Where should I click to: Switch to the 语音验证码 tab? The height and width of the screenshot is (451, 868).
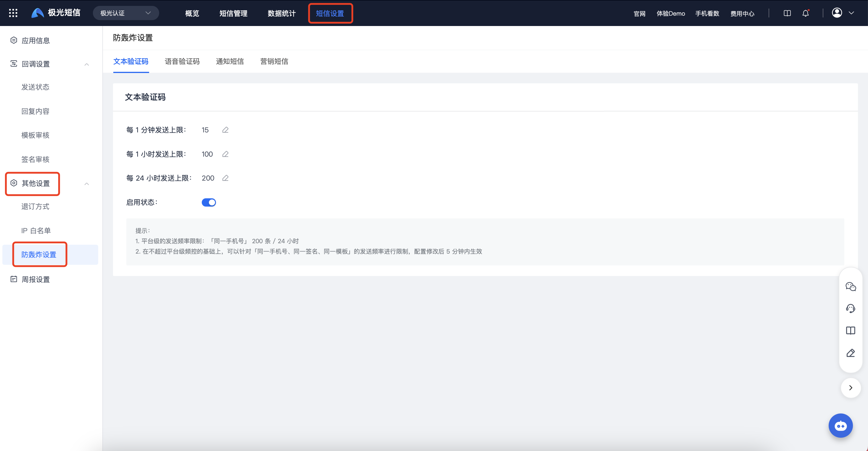point(182,61)
